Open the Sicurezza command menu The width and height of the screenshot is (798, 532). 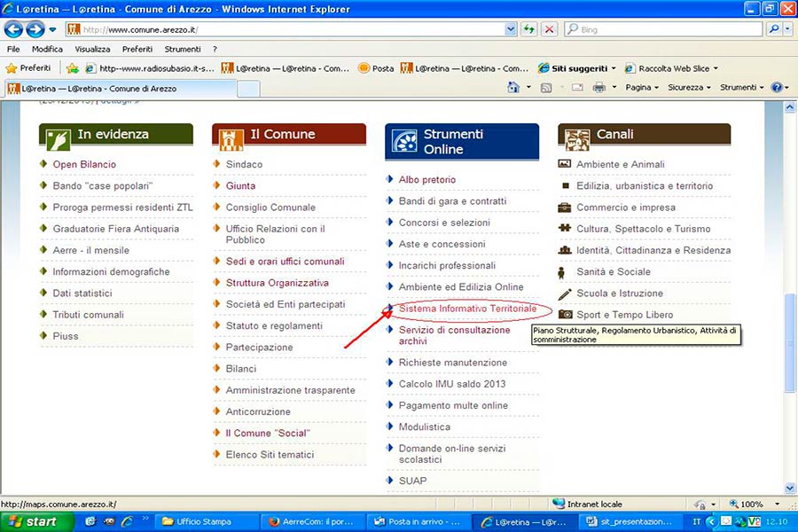click(689, 88)
